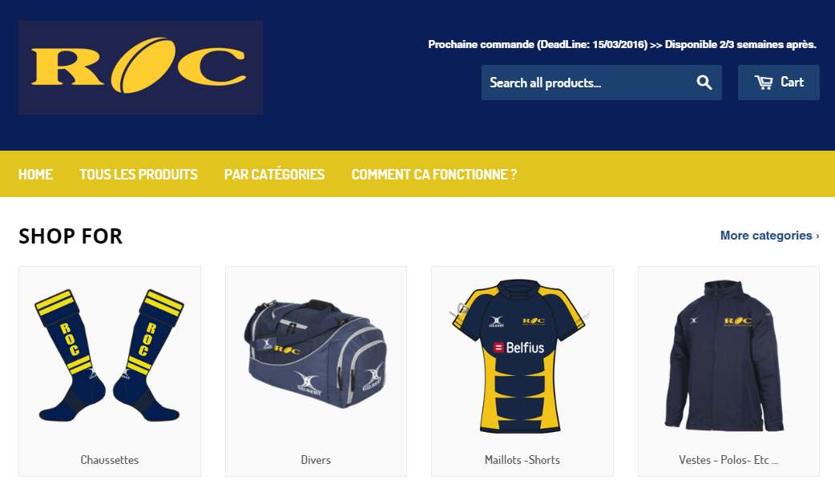Open TOUS LES PRODUITS menu item
835x504 pixels.
pyautogui.click(x=139, y=175)
